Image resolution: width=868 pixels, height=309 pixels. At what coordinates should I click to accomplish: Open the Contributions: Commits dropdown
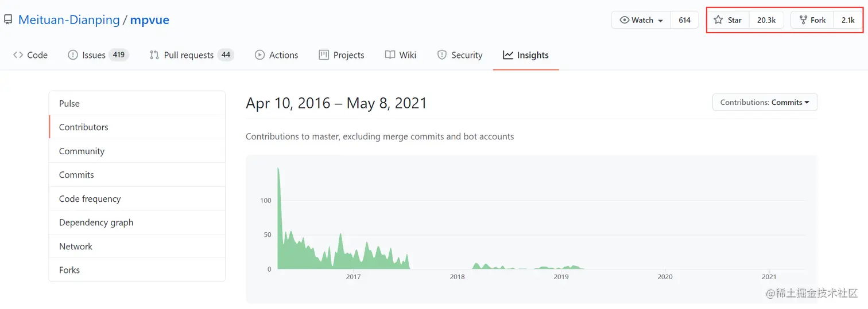point(765,102)
